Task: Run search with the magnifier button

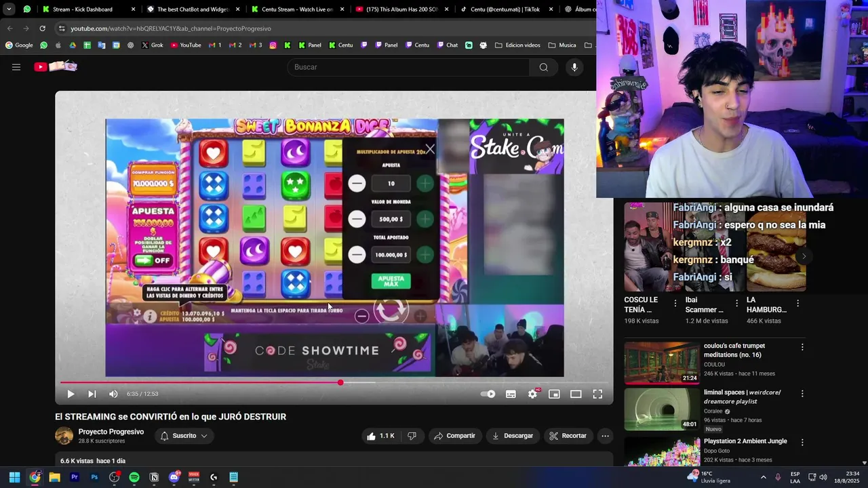Action: [x=543, y=67]
